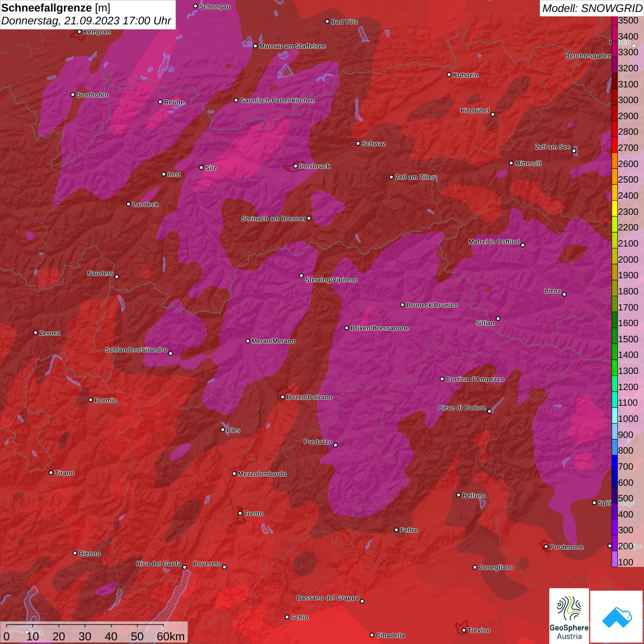Click the Schwaz location dot
The width and height of the screenshot is (644, 644).
(x=358, y=144)
